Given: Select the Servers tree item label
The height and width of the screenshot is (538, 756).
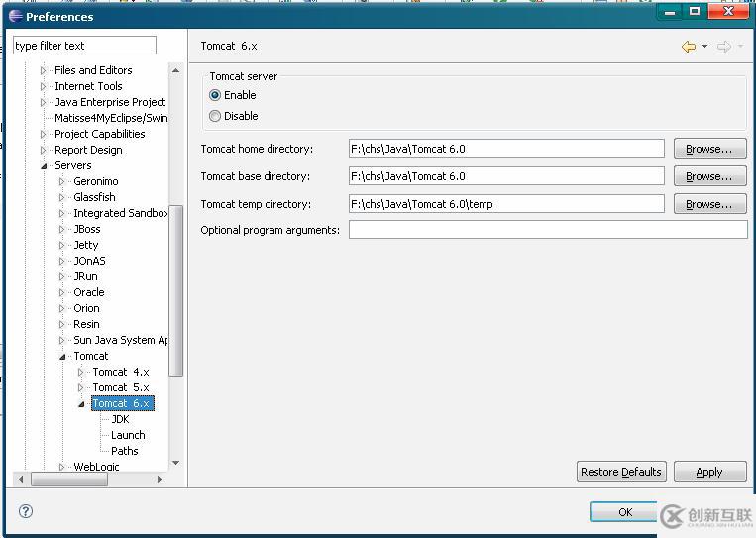Looking at the screenshot, I should (x=72, y=165).
